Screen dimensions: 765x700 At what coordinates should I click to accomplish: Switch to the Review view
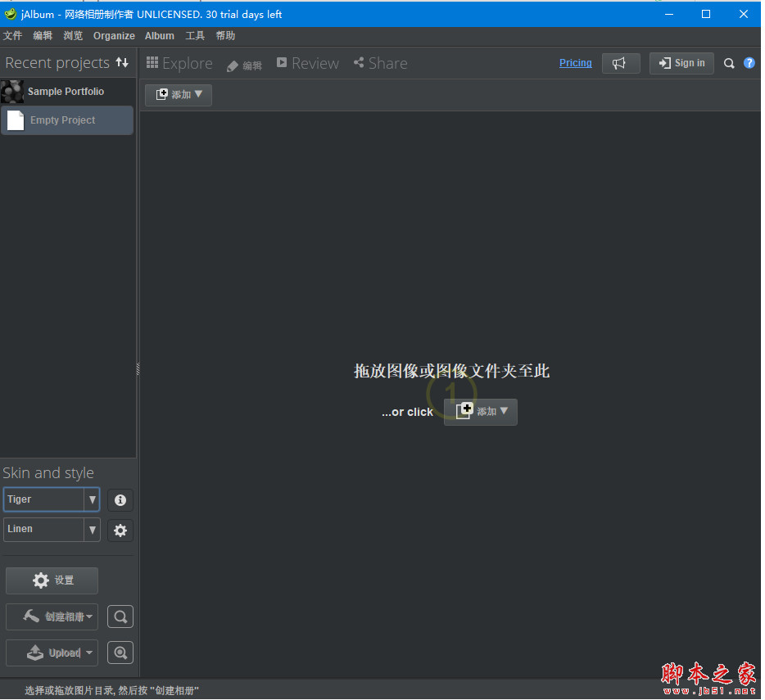click(308, 64)
